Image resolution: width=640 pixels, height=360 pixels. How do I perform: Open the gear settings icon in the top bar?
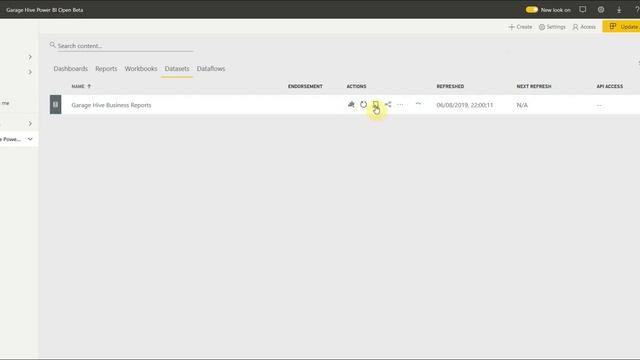pos(601,9)
